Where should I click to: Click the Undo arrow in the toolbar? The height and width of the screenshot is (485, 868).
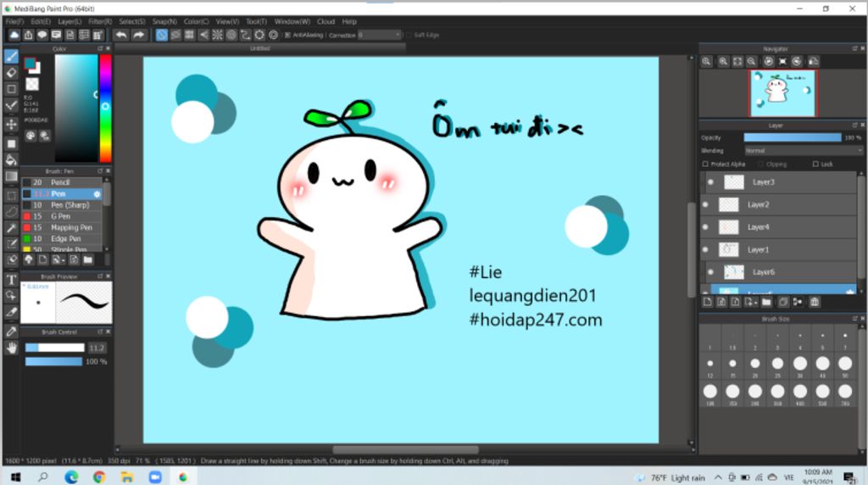pyautogui.click(x=120, y=35)
